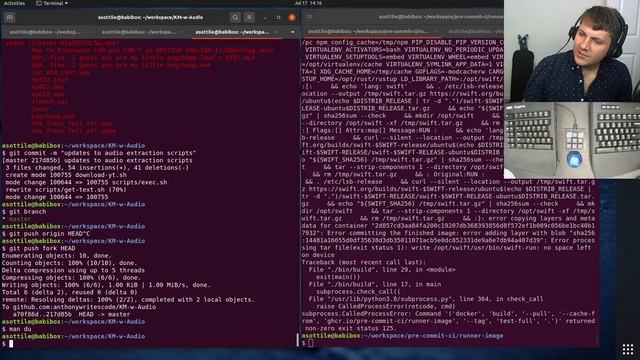Select 'Traceback (most recent call last):' in the right terminal

pos(363,262)
